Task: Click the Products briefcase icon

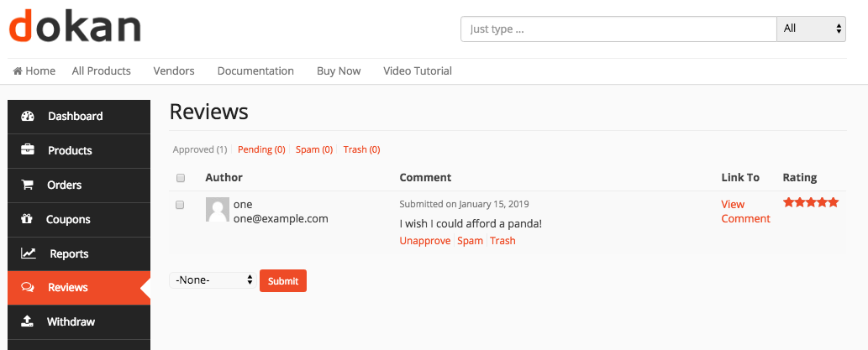Action: [x=28, y=150]
